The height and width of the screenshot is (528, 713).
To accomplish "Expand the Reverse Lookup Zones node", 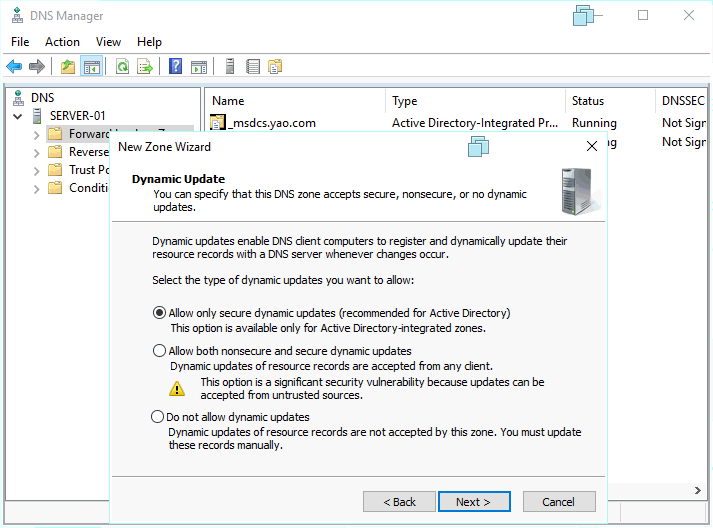I will pos(36,153).
